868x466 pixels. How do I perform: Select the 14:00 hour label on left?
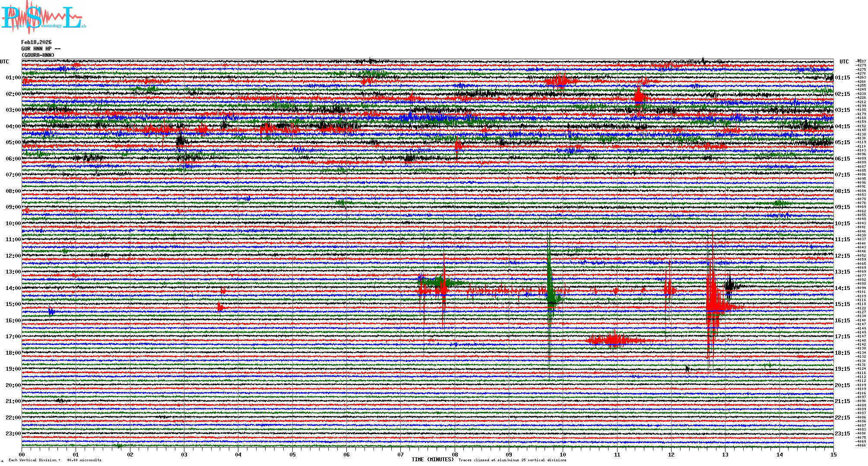(x=13, y=288)
